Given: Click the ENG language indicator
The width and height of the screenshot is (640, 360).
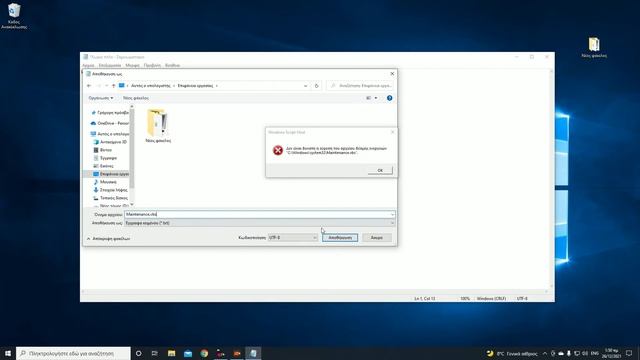Looking at the screenshot, I should (595, 353).
